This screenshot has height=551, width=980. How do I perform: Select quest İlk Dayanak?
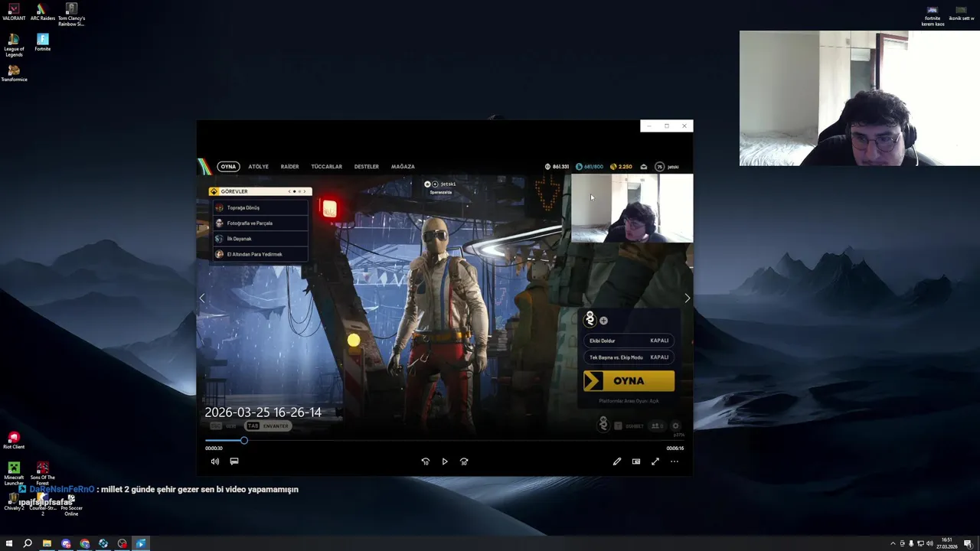tap(260, 239)
